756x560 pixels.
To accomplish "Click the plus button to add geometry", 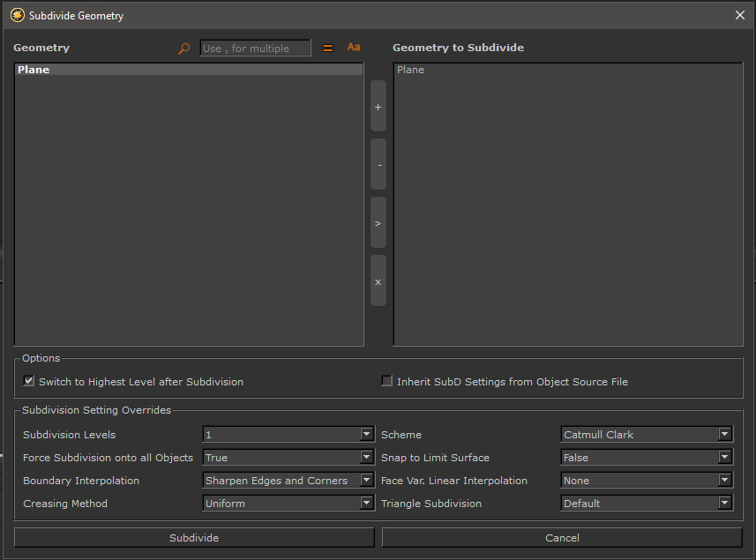I will pos(378,107).
